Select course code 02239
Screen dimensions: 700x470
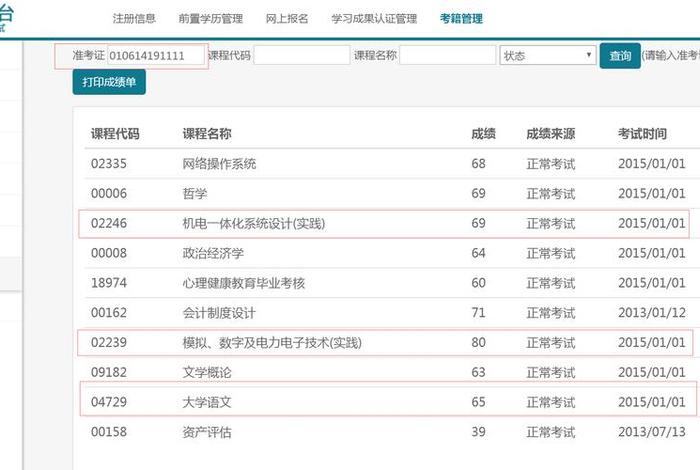click(x=108, y=343)
